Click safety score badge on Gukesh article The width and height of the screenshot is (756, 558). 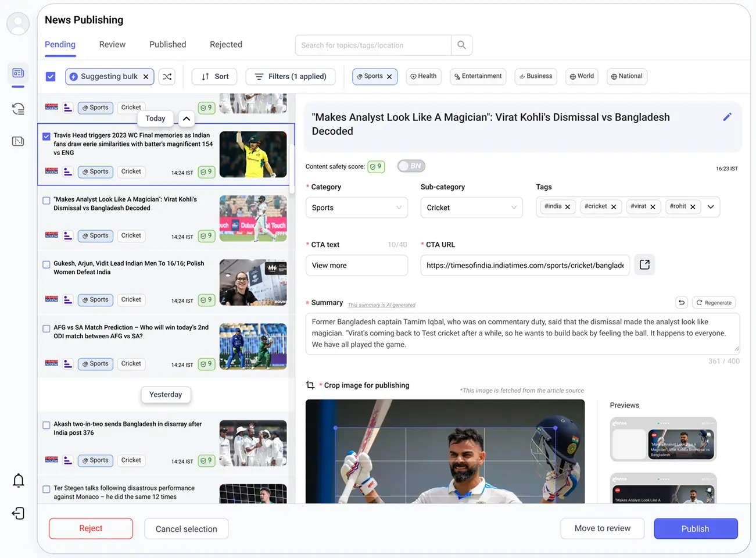click(206, 300)
